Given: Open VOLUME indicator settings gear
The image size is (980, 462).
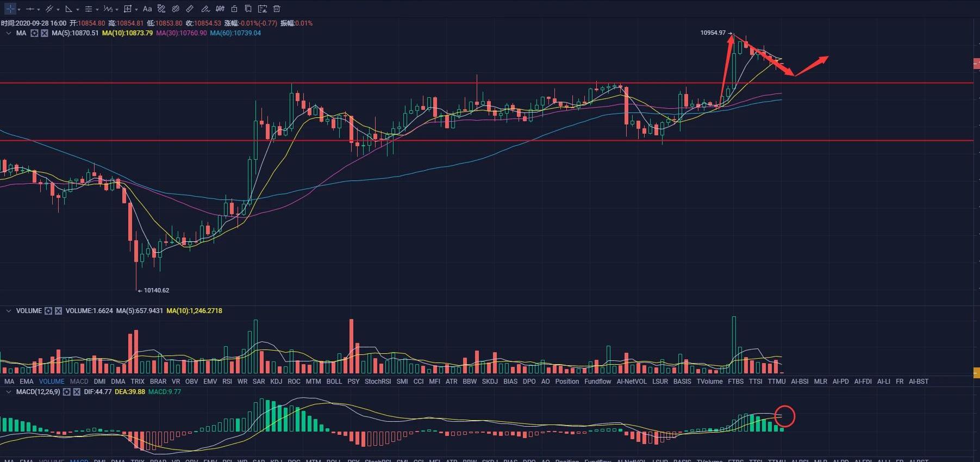Looking at the screenshot, I should [48, 311].
